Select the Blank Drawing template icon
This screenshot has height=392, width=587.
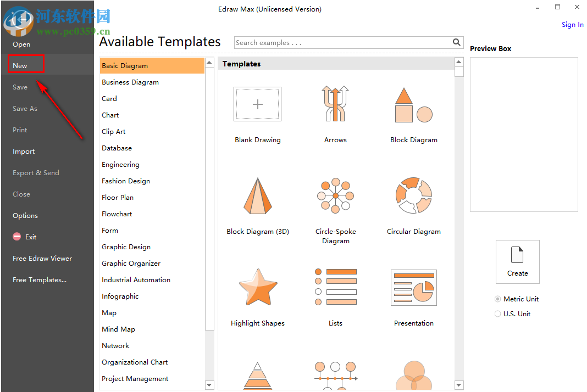point(258,104)
